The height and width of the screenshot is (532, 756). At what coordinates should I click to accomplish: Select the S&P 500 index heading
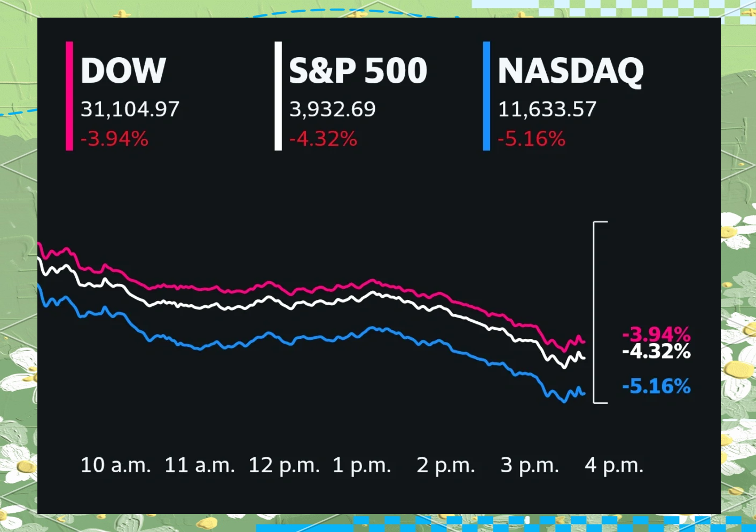[358, 70]
